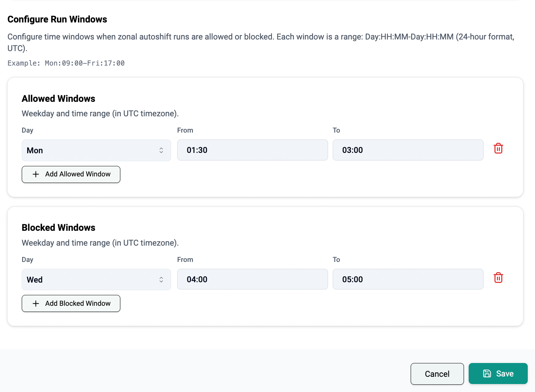Open the Blocked Windows day dropdown showing Wed
535x392 pixels.
[96, 280]
